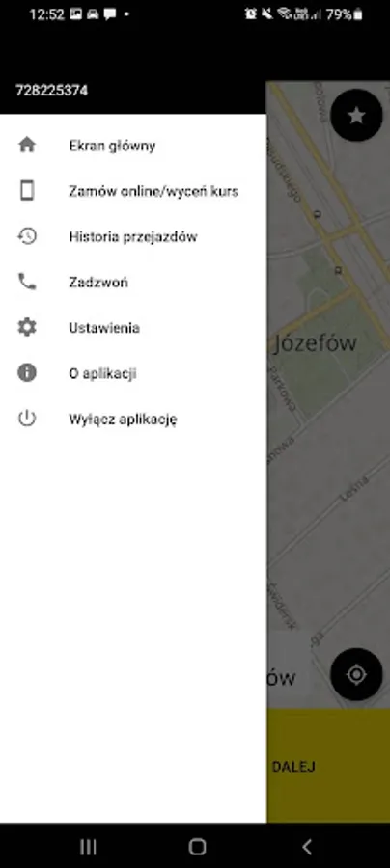Center map with the location target button
Image resolution: width=390 pixels, height=868 pixels.
356,674
